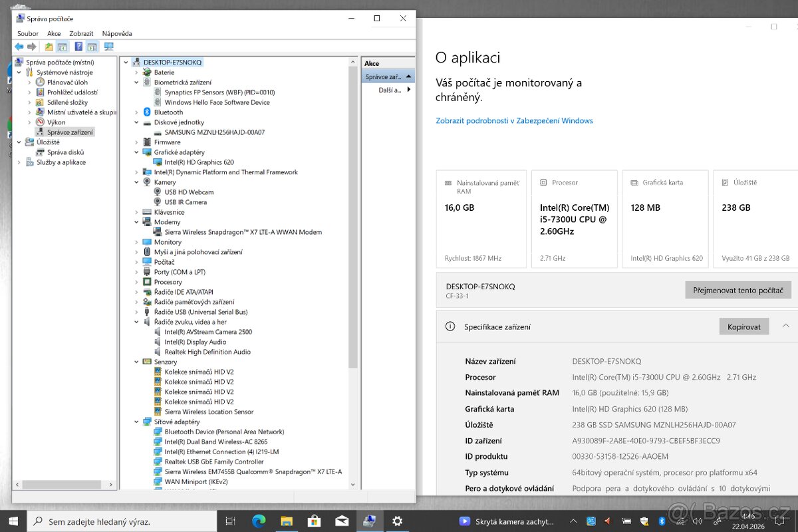Click the Back arrow in the toolbar
798x532 pixels.
19,47
